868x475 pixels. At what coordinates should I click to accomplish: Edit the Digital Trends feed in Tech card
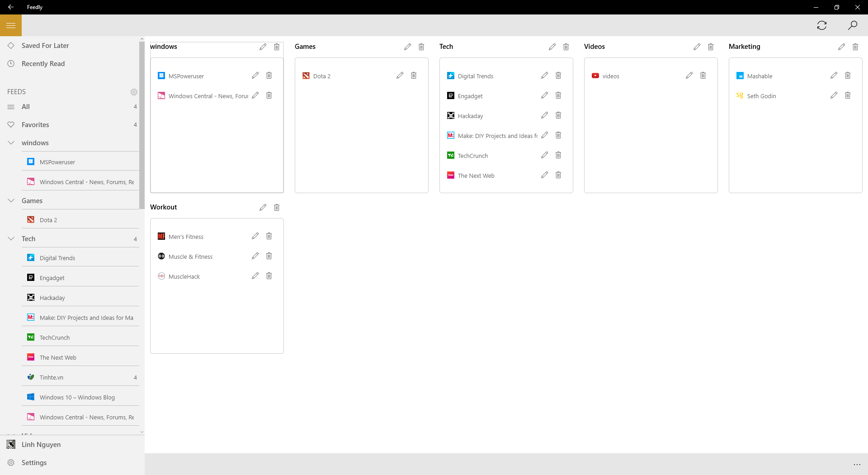544,76
